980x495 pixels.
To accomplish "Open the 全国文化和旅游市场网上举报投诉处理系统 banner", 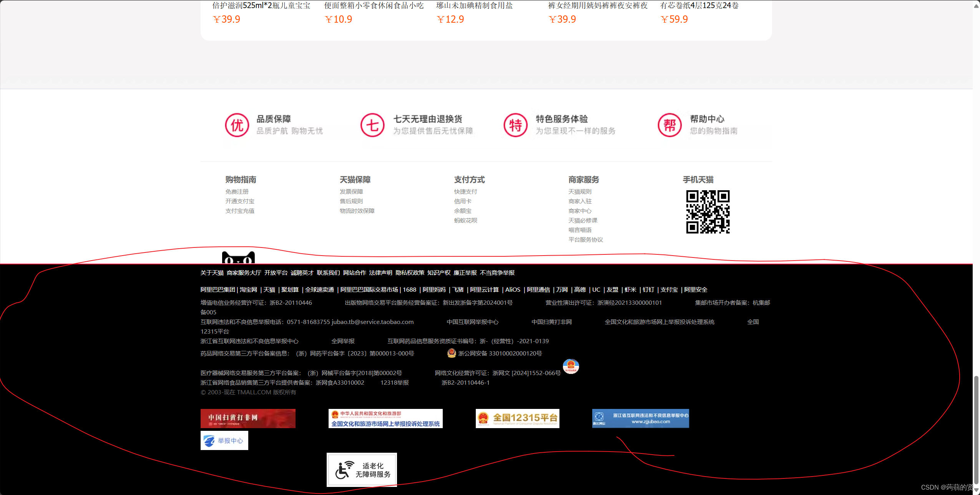I will [385, 418].
